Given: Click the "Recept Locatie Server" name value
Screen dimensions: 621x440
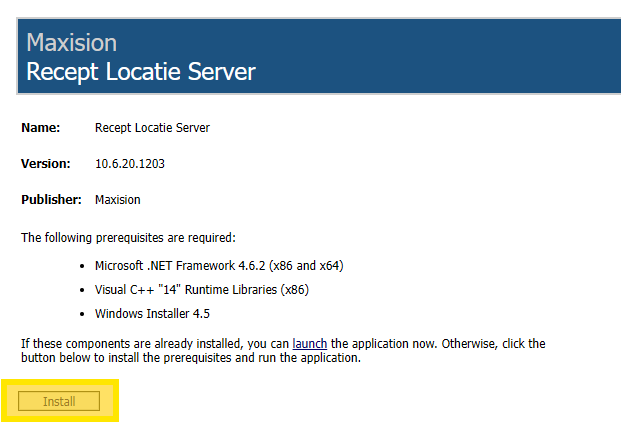Looking at the screenshot, I should pos(152,128).
